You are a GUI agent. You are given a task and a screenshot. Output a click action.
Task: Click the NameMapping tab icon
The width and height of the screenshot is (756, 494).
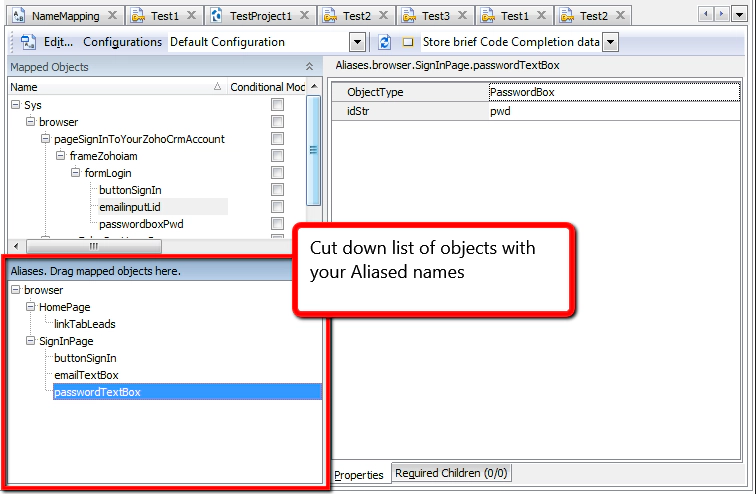pyautogui.click(x=19, y=16)
